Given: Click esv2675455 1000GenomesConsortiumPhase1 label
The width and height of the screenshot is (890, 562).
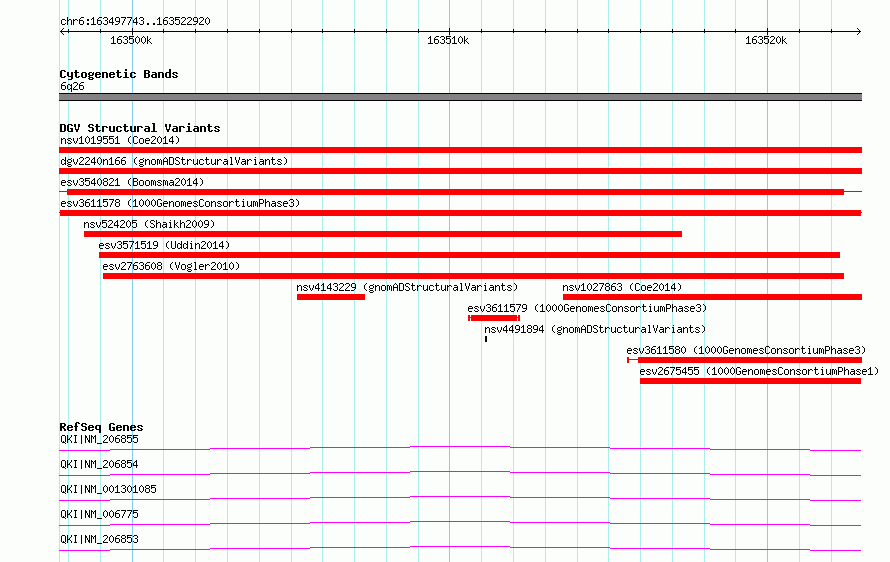Looking at the screenshot, I should pos(759,371).
